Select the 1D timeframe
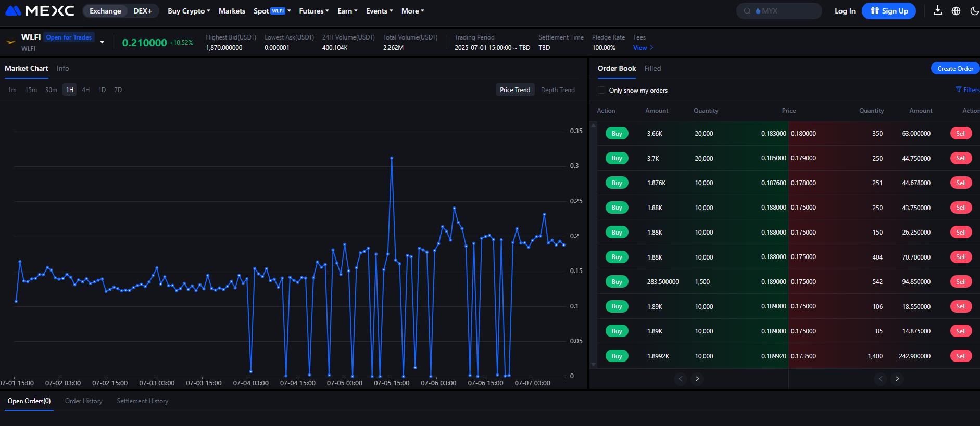 [102, 90]
